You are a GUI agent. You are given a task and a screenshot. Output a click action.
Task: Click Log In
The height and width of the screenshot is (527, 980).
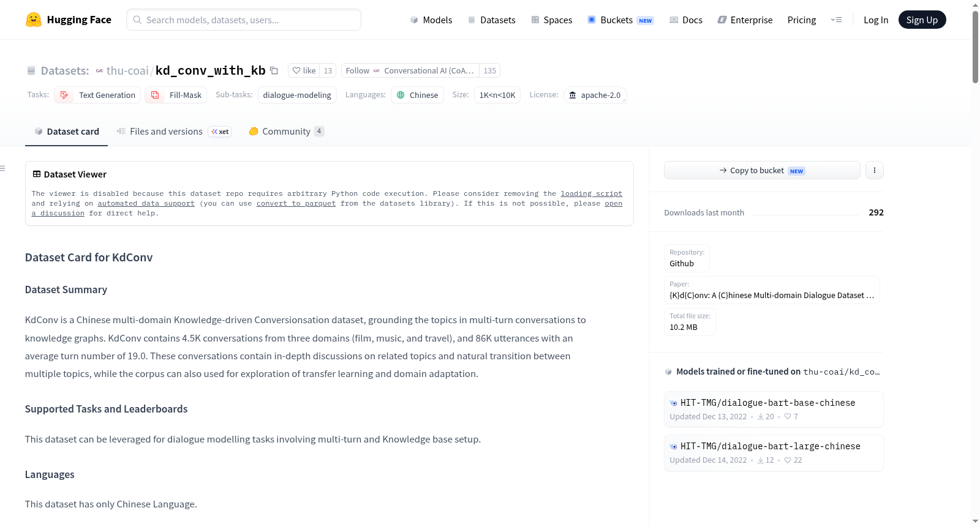(x=876, y=20)
